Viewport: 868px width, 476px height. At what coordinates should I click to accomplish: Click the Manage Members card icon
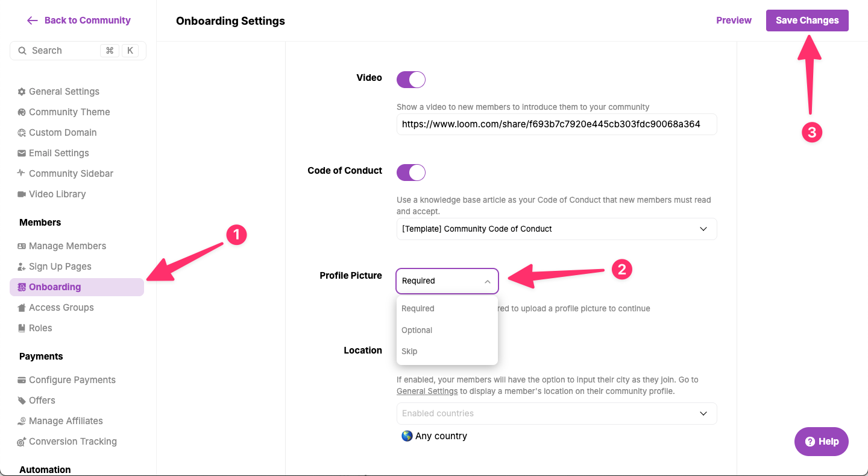pos(22,246)
